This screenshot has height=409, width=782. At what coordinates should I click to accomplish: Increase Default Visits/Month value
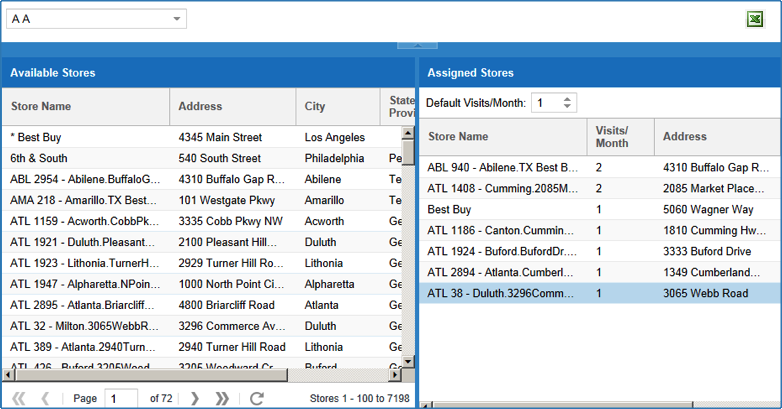click(568, 98)
